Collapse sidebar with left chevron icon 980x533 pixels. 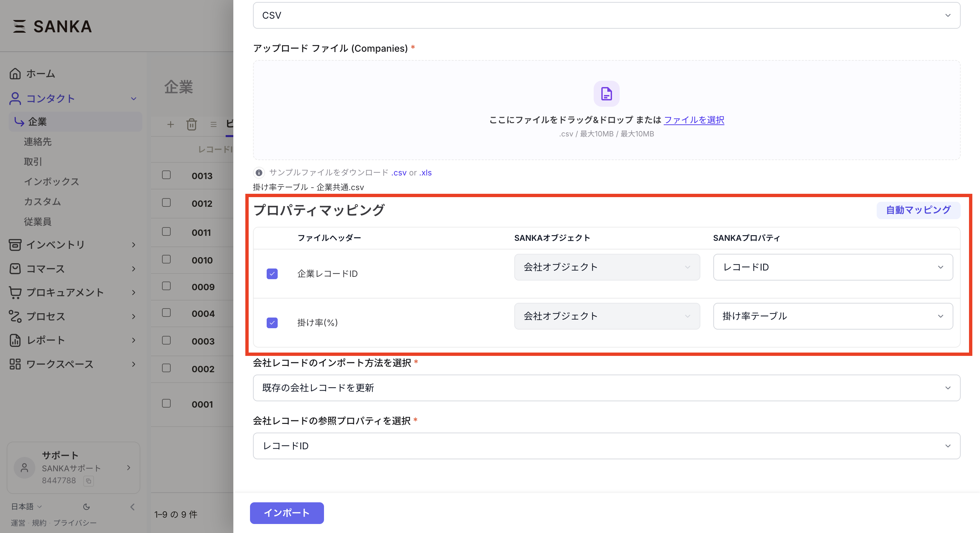point(132,507)
